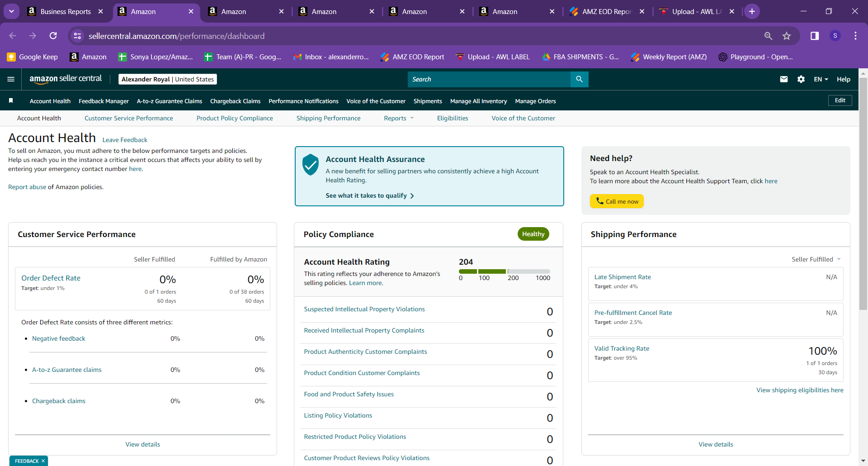Image resolution: width=868 pixels, height=466 pixels.
Task: Open the Chrome three-dot menu
Action: tap(855, 36)
